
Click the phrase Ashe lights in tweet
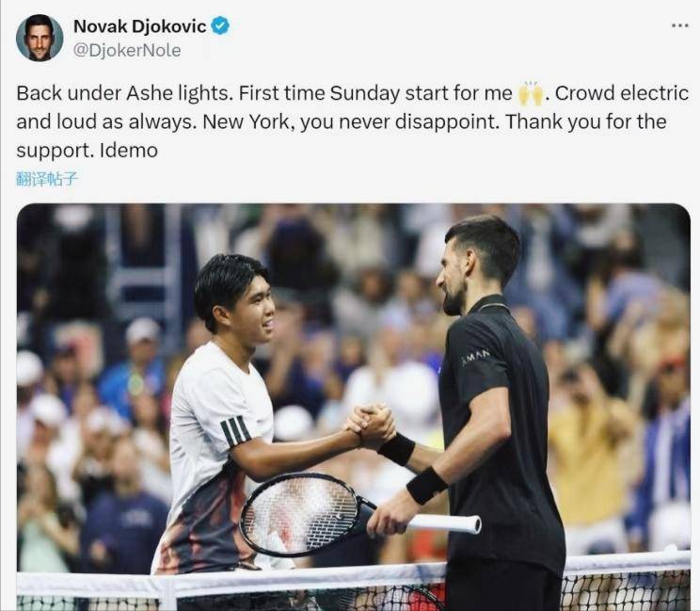pyautogui.click(x=180, y=94)
